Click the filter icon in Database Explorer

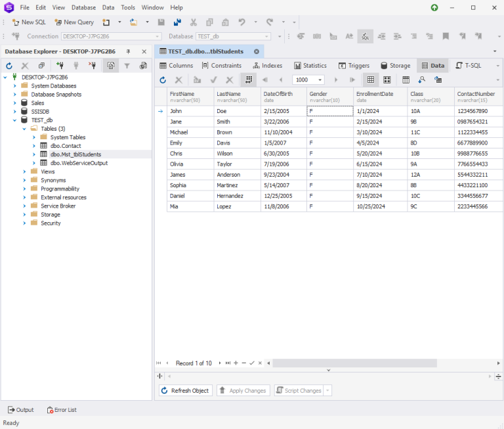coord(127,66)
